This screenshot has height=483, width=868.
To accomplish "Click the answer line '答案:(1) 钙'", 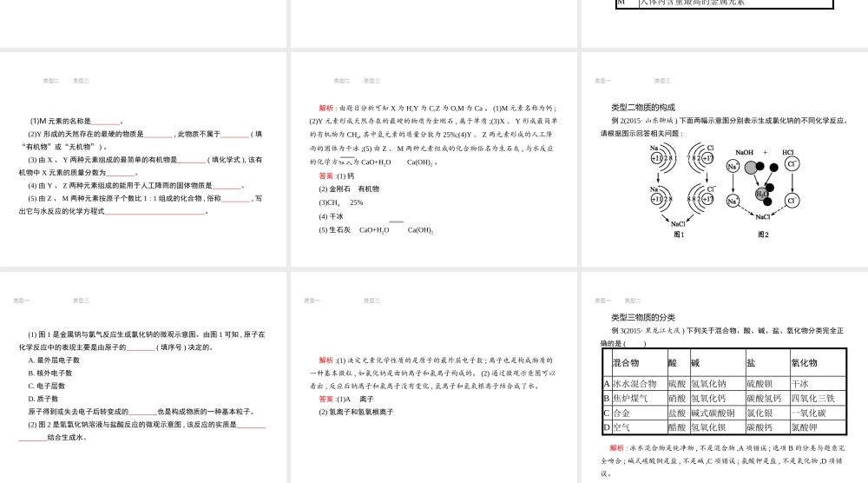I will [337, 176].
